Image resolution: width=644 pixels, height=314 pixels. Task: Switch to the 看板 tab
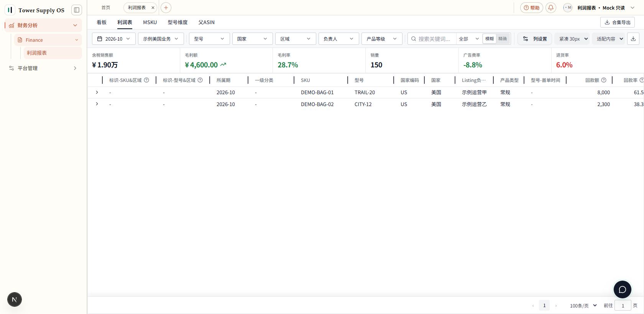[x=102, y=22]
